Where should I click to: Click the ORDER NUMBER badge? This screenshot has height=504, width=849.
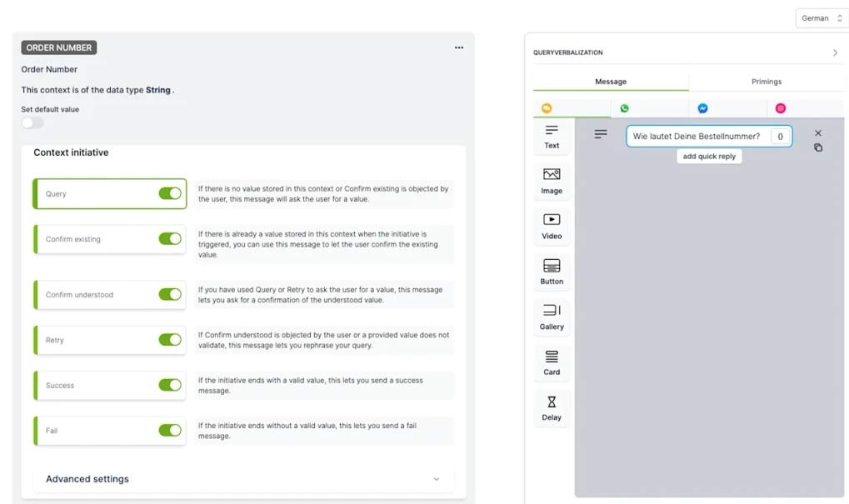point(59,47)
